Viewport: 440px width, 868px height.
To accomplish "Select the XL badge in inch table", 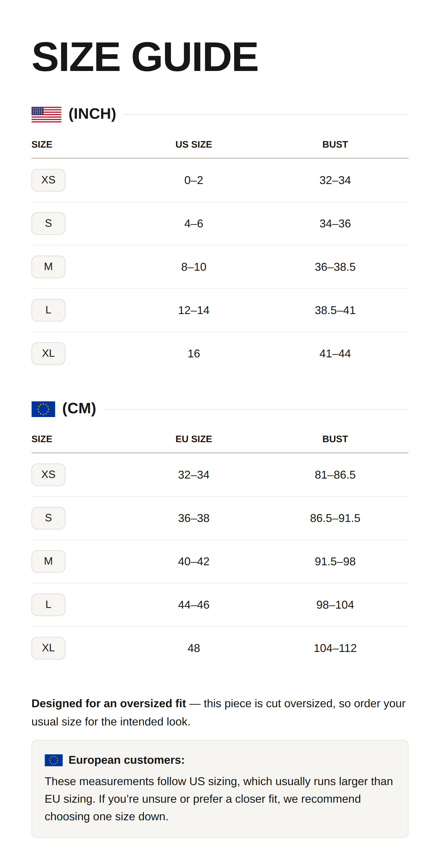I will pyautogui.click(x=48, y=354).
